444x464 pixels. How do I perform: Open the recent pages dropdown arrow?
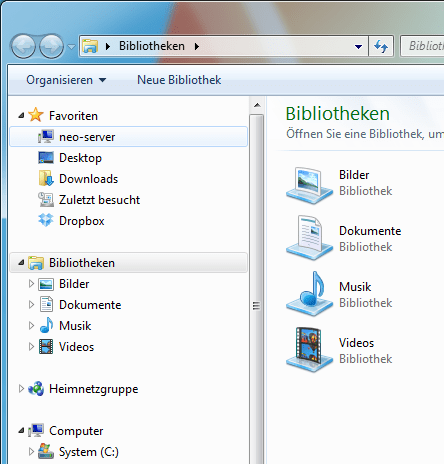point(71,47)
